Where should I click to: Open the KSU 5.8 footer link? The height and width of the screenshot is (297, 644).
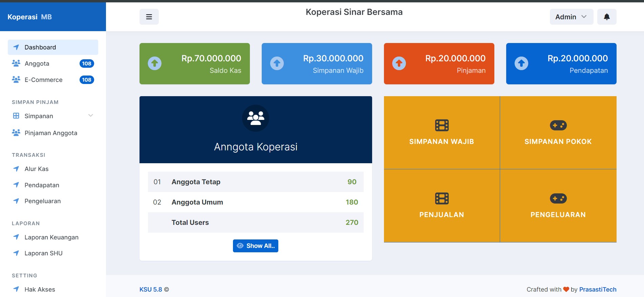click(151, 290)
